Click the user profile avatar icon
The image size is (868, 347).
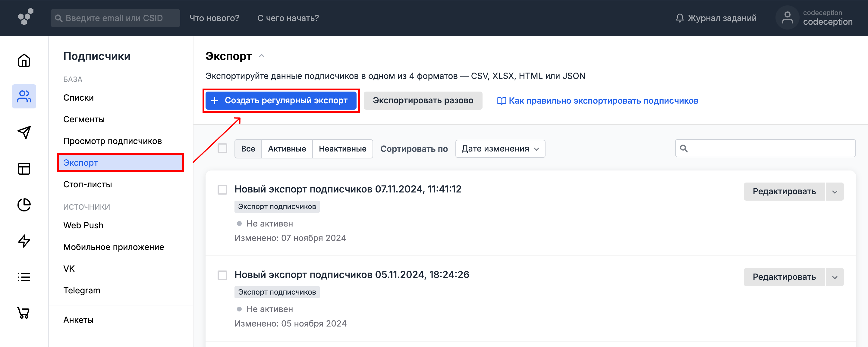pyautogui.click(x=787, y=18)
